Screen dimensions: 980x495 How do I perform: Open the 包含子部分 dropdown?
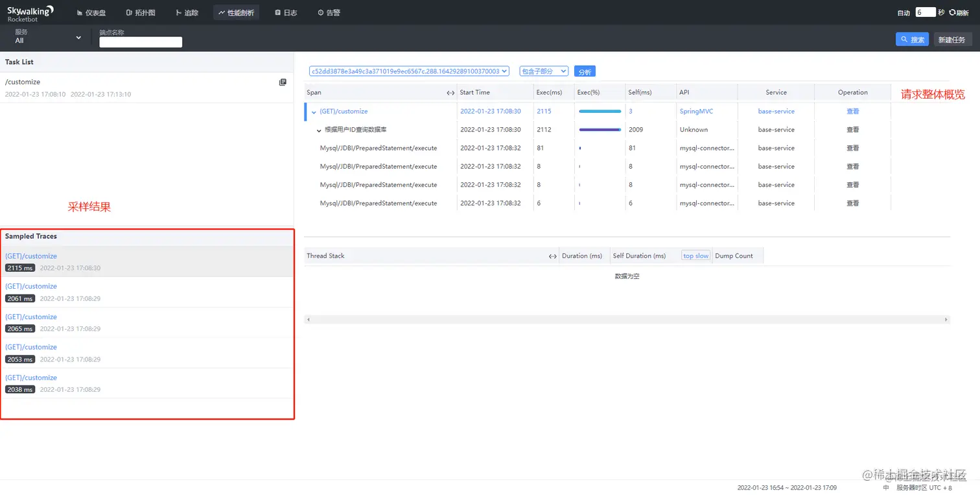pos(544,71)
